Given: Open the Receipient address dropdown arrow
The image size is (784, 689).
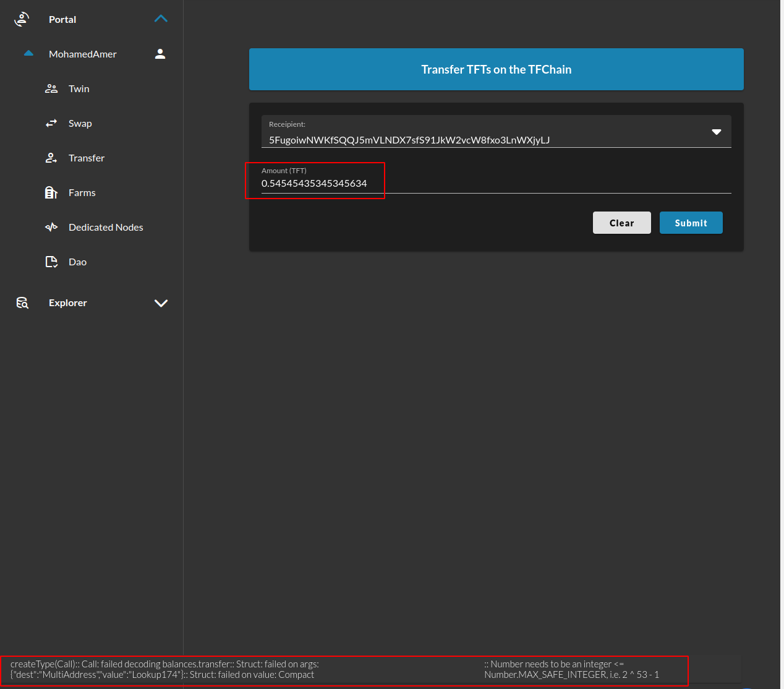Looking at the screenshot, I should coord(716,131).
